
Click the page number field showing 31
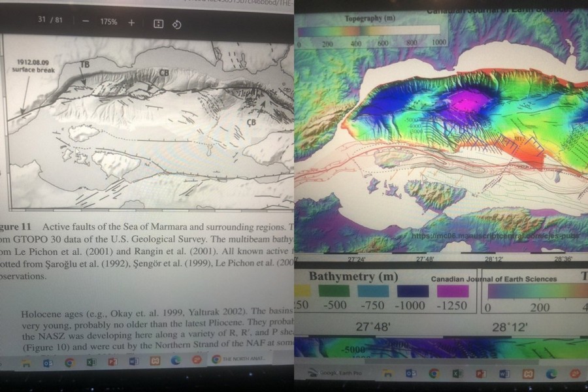tap(42, 22)
